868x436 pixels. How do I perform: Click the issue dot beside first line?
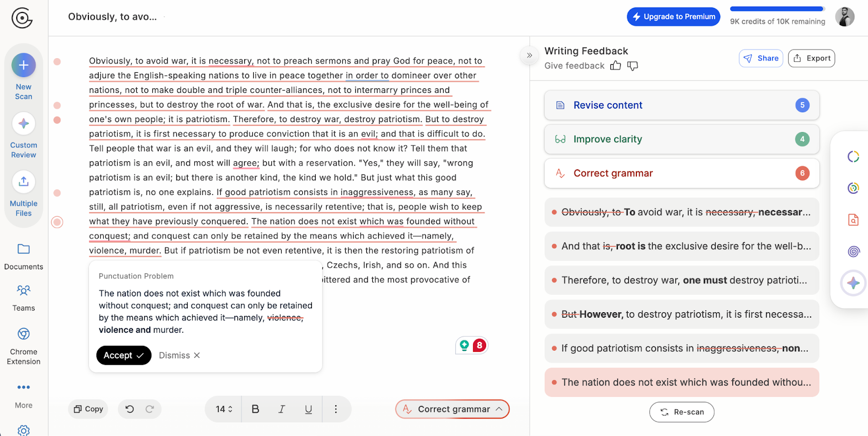click(x=57, y=61)
